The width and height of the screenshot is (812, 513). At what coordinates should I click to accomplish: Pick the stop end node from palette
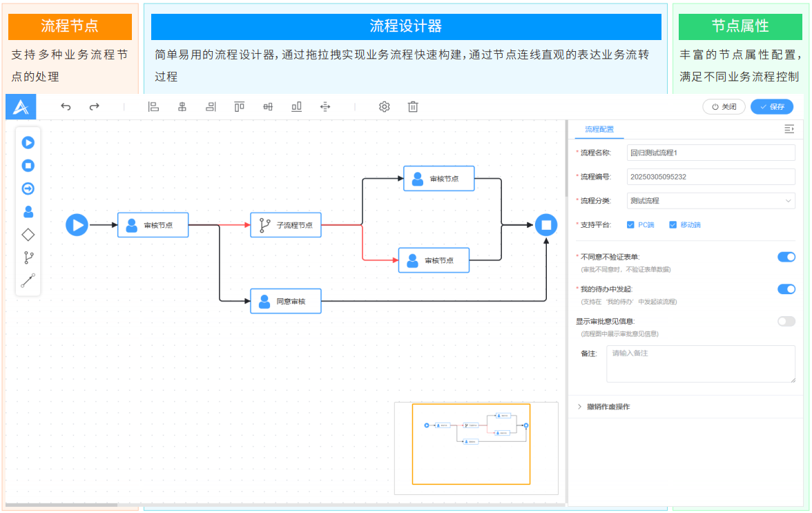point(28,166)
